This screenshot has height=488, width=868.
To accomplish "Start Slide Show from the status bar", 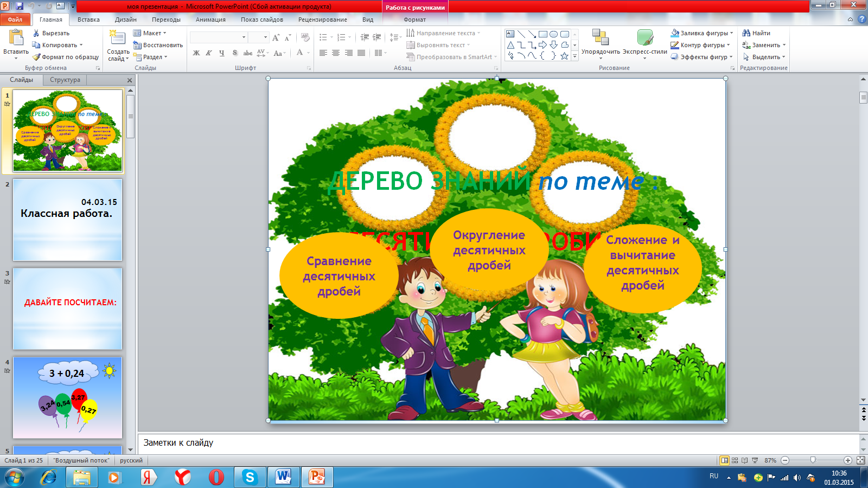I will 755,460.
